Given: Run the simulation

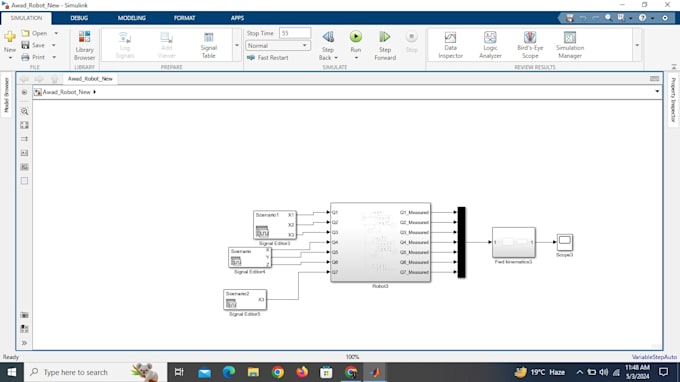Looking at the screenshot, I should [x=356, y=37].
